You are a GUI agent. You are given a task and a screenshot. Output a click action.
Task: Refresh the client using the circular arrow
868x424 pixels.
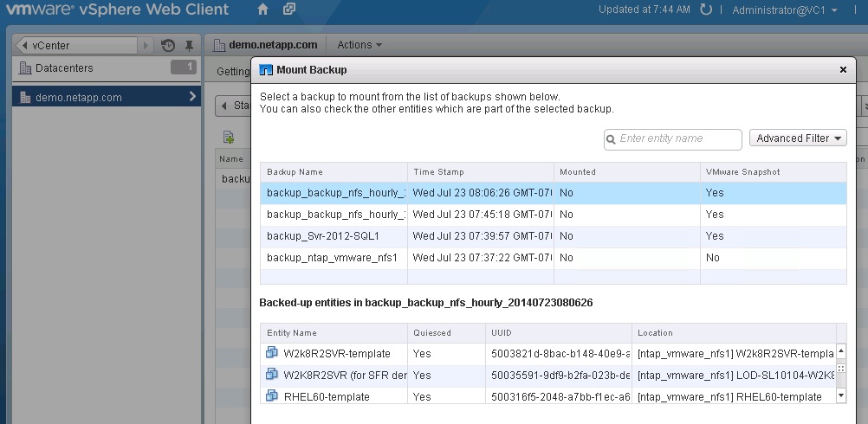(706, 10)
